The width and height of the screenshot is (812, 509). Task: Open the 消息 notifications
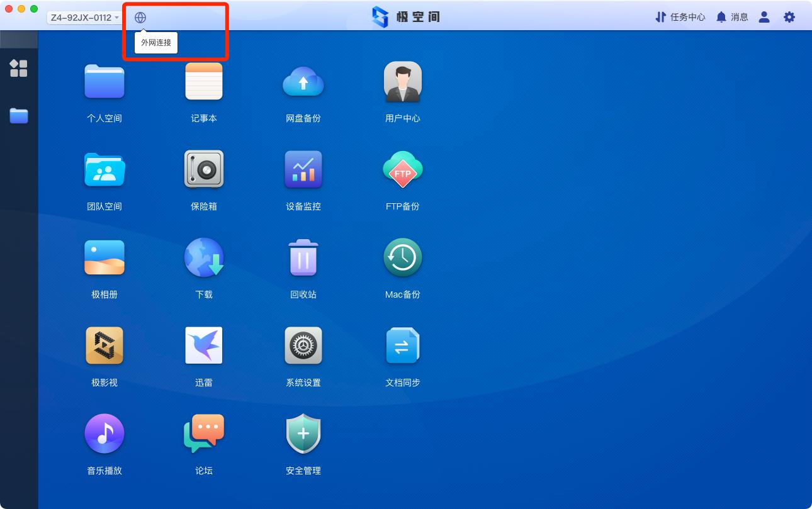coord(732,17)
